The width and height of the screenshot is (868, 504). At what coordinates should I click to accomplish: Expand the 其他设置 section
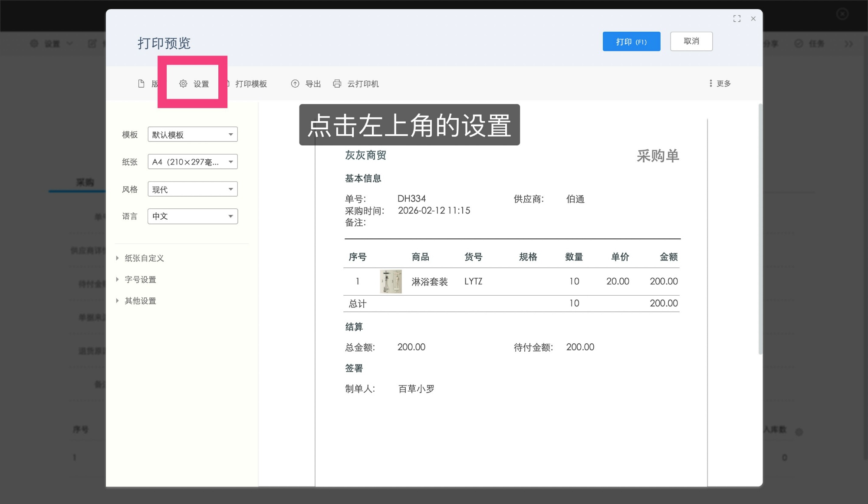coord(140,300)
